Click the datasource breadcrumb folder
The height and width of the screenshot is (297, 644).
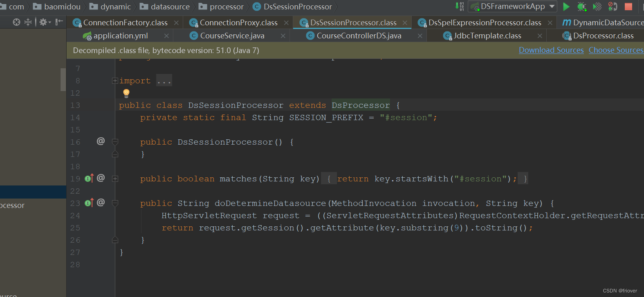click(x=165, y=7)
